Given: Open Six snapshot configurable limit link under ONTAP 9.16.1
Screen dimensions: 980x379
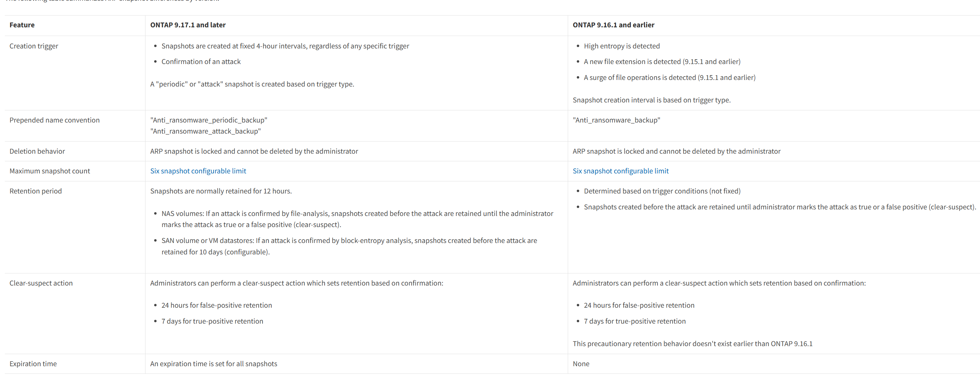Looking at the screenshot, I should coord(620,171).
